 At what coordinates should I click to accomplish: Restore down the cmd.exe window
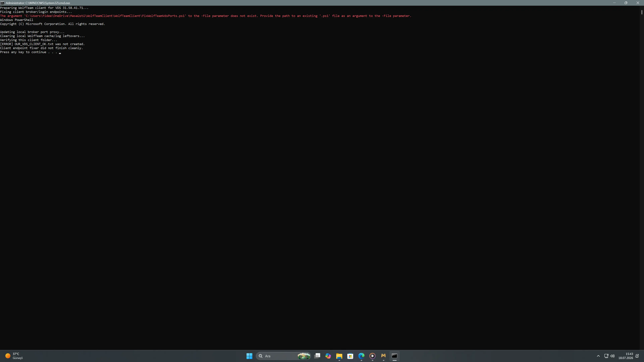(626, 3)
